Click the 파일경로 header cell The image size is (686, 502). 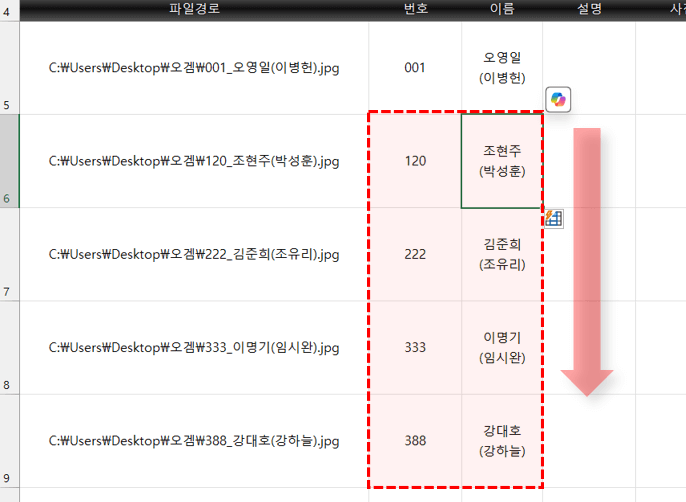click(x=194, y=9)
